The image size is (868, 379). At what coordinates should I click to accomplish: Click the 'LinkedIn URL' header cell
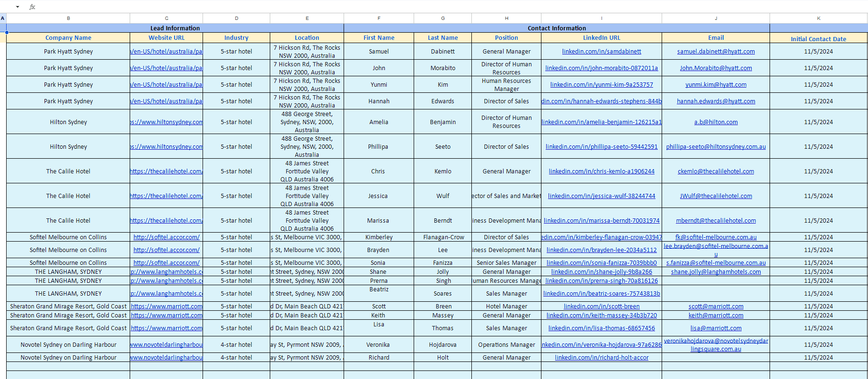[602, 38]
